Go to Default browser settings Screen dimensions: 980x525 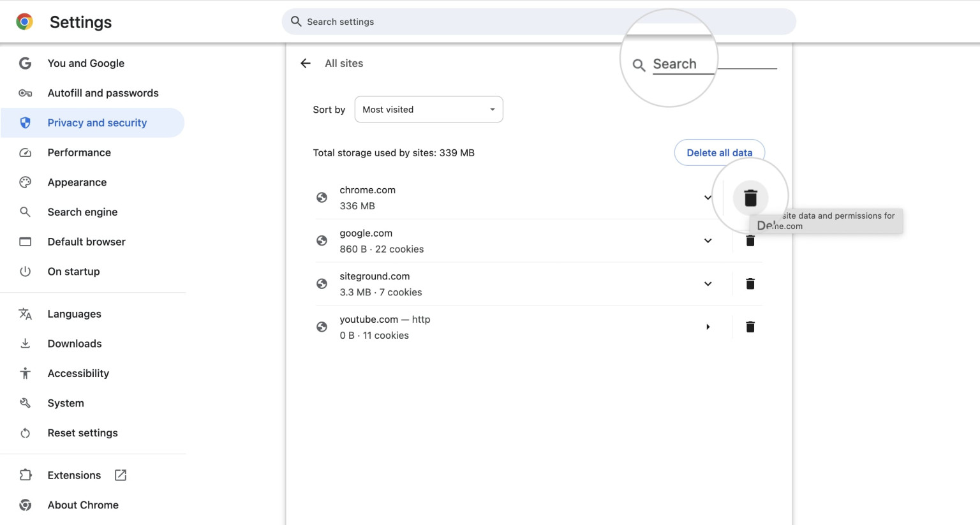point(87,242)
